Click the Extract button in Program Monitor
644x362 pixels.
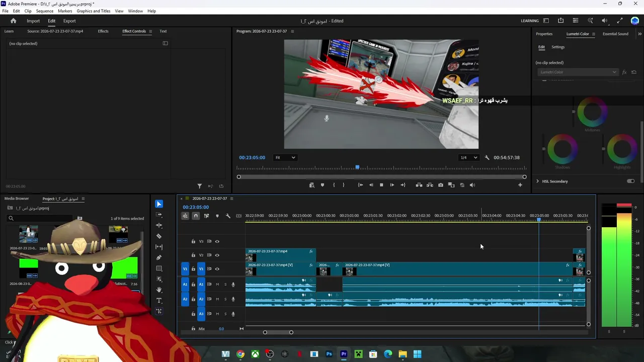pos(430,185)
